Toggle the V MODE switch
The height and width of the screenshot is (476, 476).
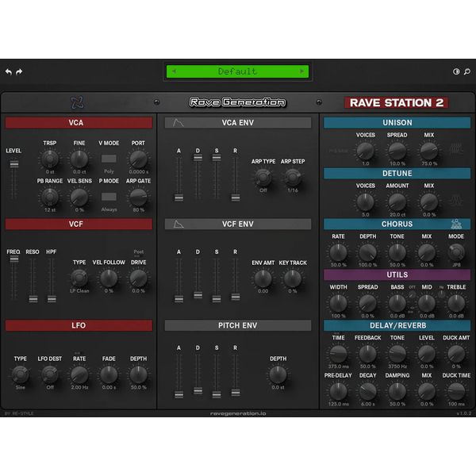coord(109,159)
